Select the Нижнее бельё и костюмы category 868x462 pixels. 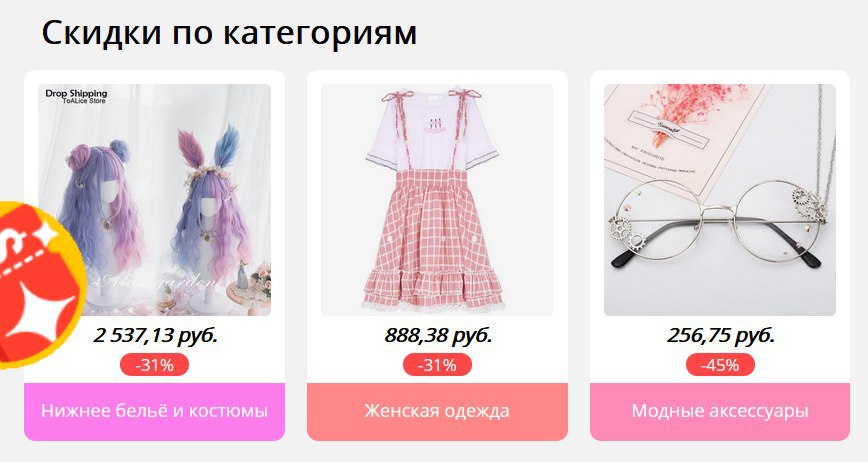pyautogui.click(x=154, y=411)
